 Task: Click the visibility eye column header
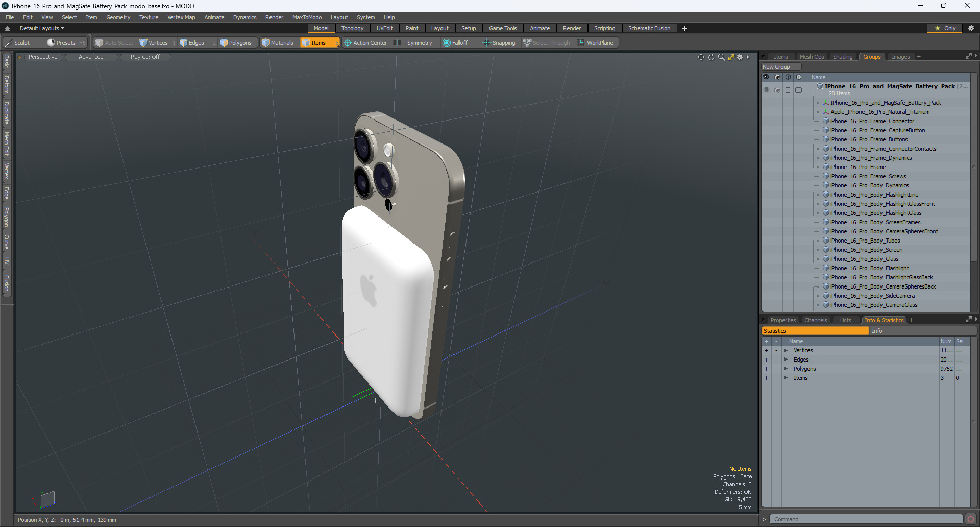click(766, 77)
